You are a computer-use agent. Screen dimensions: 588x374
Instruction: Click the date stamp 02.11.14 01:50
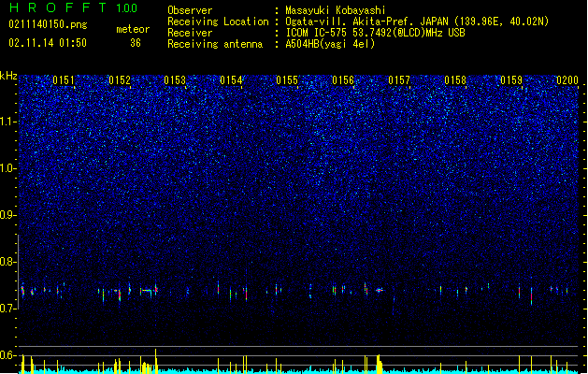pos(48,43)
